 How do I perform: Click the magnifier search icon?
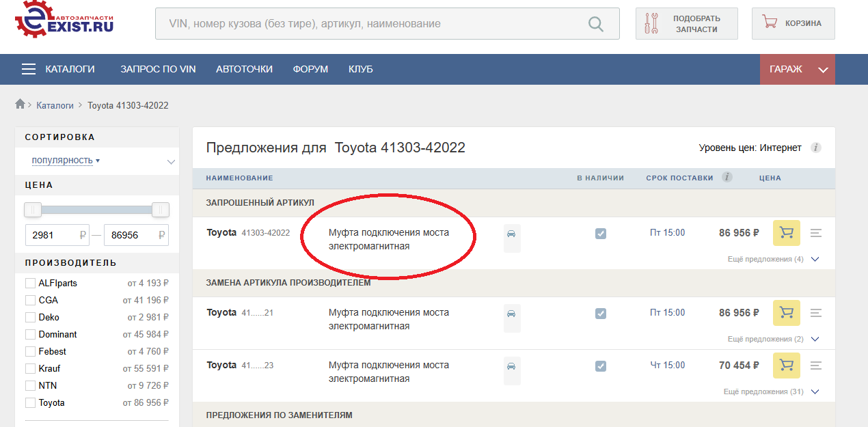coord(596,24)
